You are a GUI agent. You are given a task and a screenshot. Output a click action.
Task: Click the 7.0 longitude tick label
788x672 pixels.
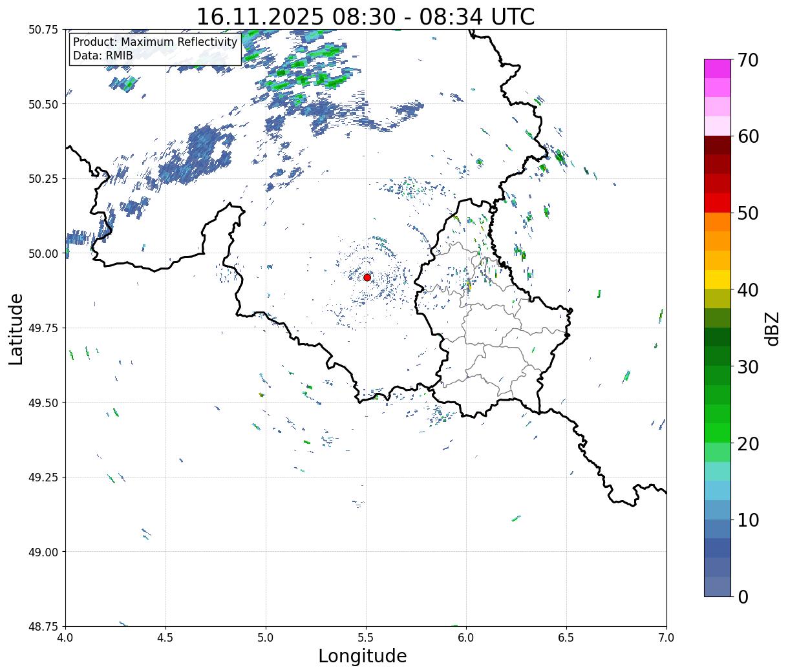(666, 637)
